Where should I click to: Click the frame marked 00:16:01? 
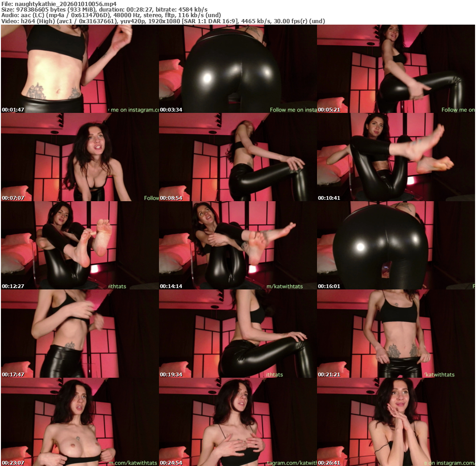[x=396, y=245]
